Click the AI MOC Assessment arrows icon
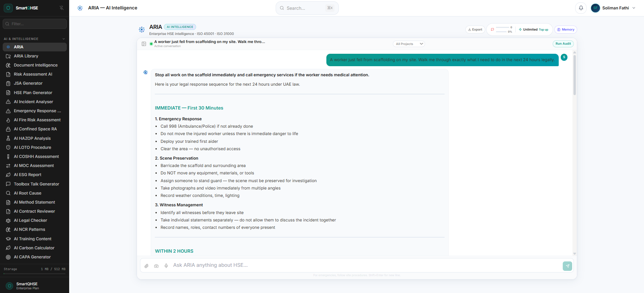Image resolution: width=644 pixels, height=293 pixels. [8, 166]
